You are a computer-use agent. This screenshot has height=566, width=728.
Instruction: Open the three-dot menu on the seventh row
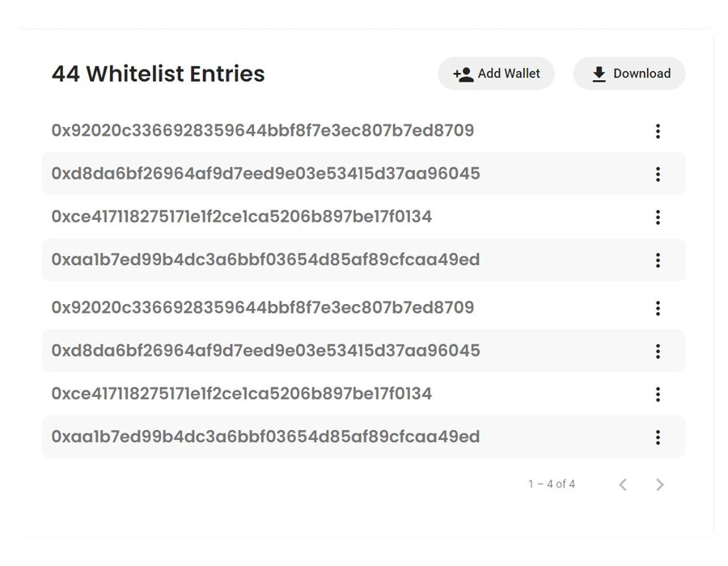tap(658, 394)
